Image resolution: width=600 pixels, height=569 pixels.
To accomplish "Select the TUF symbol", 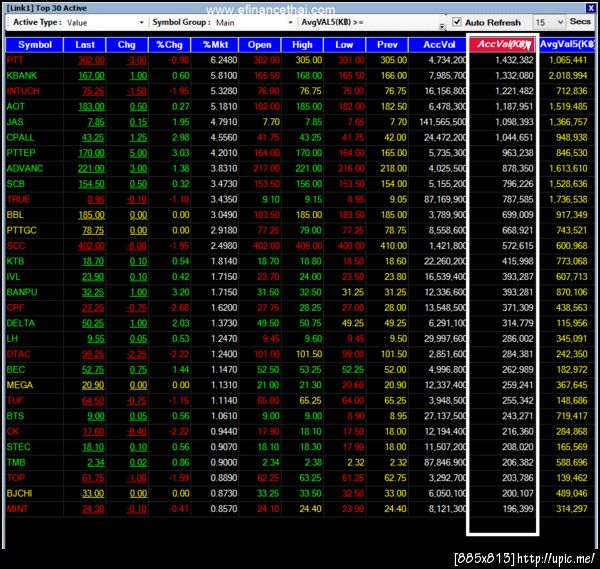I will [15, 401].
